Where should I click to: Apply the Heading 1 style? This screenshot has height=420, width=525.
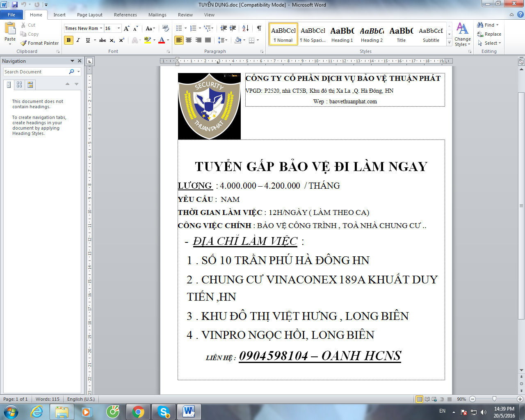[x=342, y=34]
